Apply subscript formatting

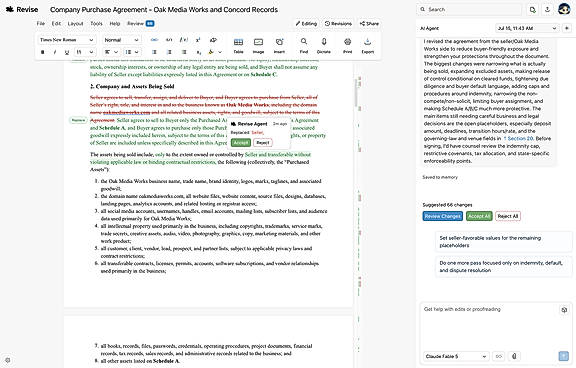(x=199, y=52)
